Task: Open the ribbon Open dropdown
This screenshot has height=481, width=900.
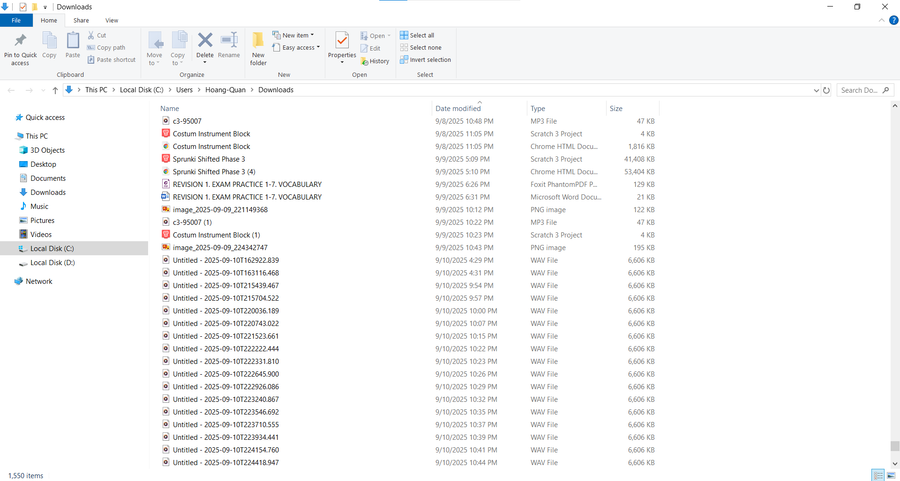Action: pos(375,36)
